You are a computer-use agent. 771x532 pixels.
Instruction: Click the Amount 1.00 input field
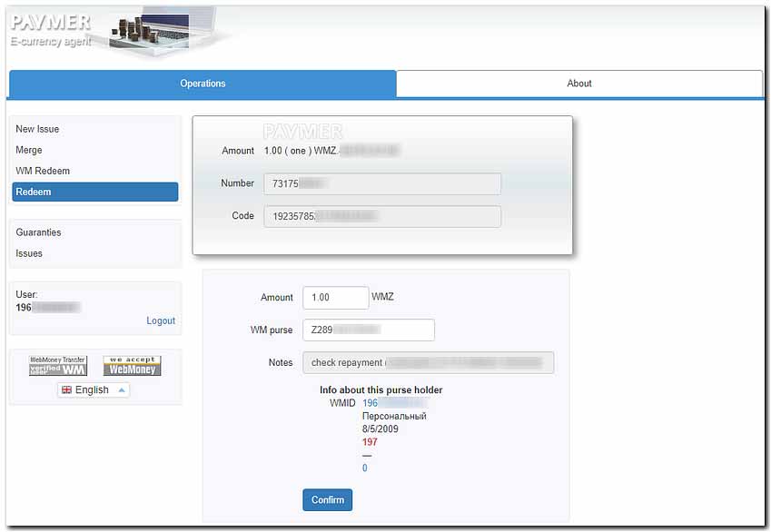tap(336, 298)
